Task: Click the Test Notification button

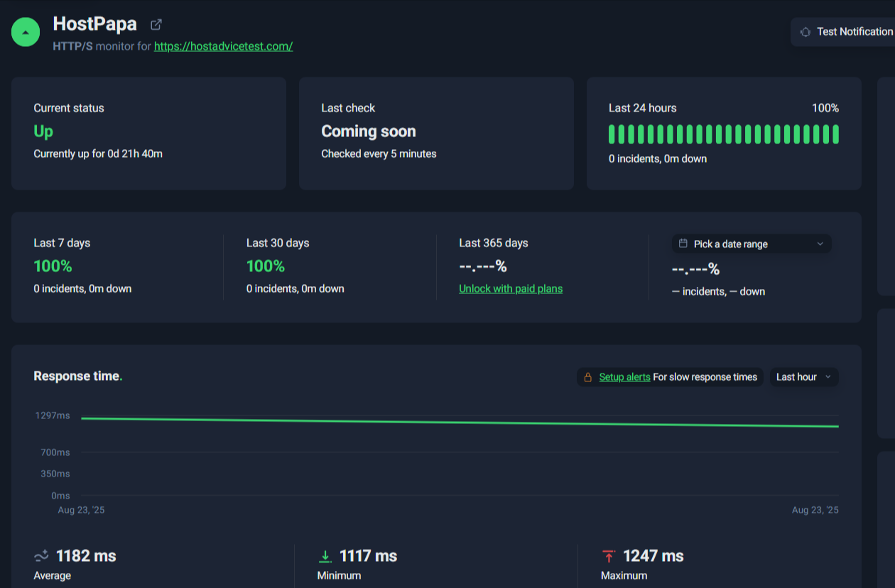Action: point(844,32)
